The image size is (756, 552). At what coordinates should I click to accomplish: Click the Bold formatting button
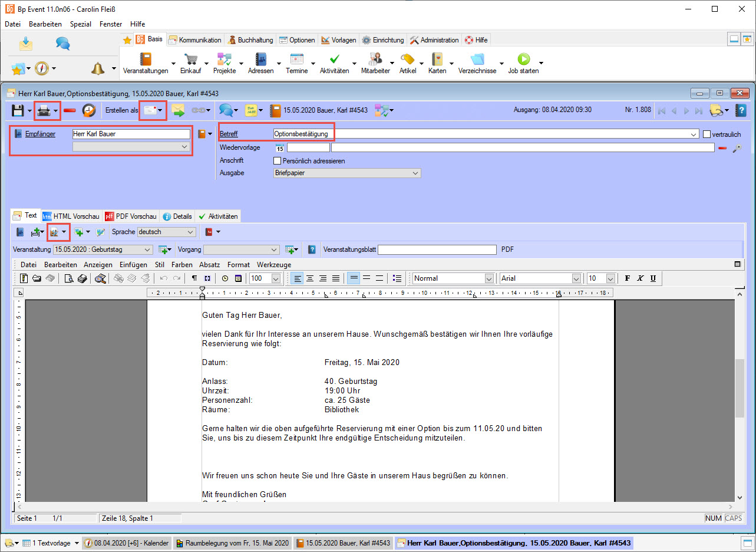click(628, 278)
